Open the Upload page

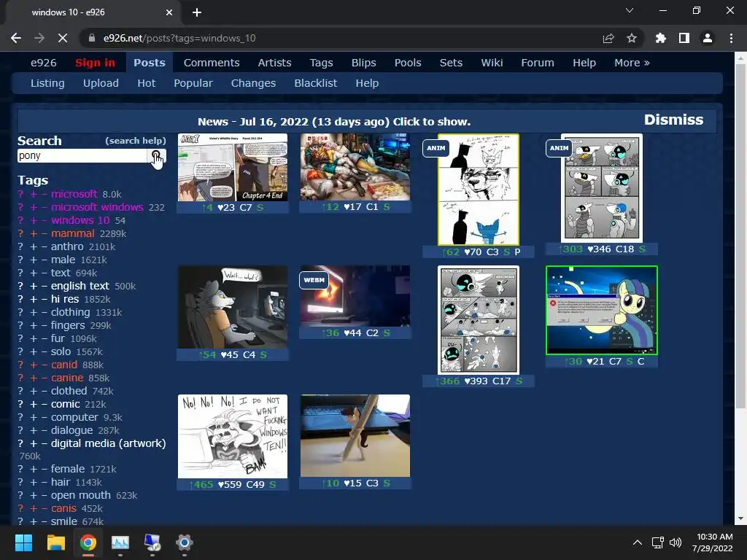(x=101, y=83)
